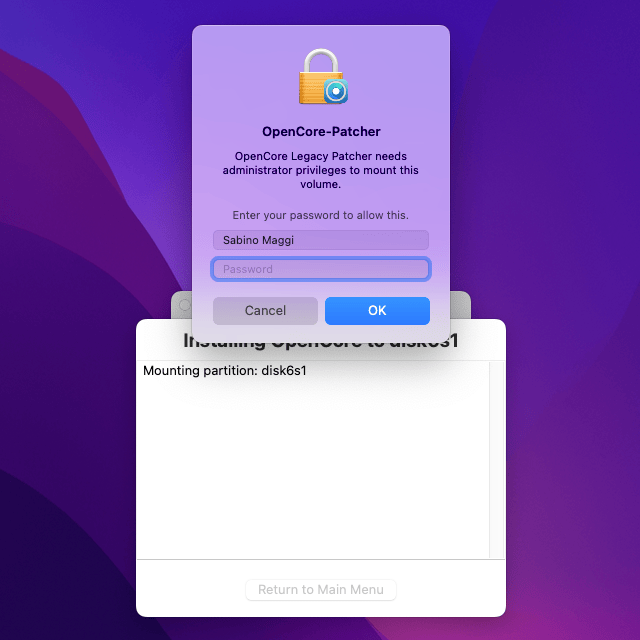Cancel the administrator password prompt
This screenshot has height=640, width=640.
click(x=265, y=311)
